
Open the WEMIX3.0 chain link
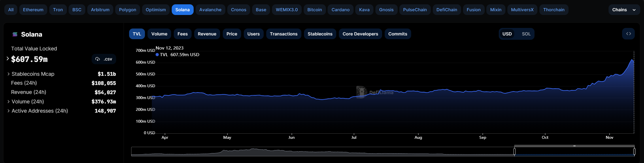click(287, 10)
